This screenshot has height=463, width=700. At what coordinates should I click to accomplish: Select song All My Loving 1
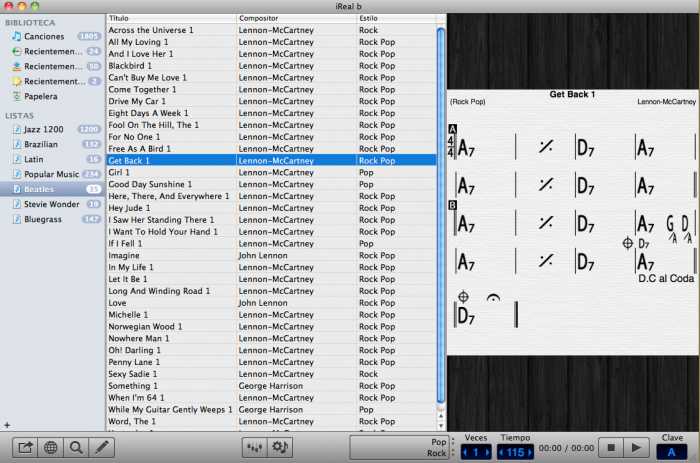coord(271,42)
